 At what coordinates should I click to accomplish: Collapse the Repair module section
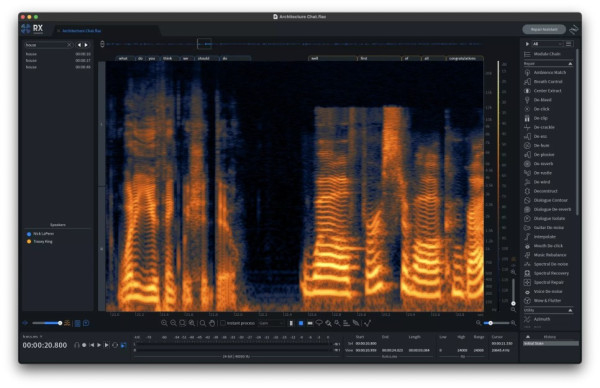click(570, 64)
